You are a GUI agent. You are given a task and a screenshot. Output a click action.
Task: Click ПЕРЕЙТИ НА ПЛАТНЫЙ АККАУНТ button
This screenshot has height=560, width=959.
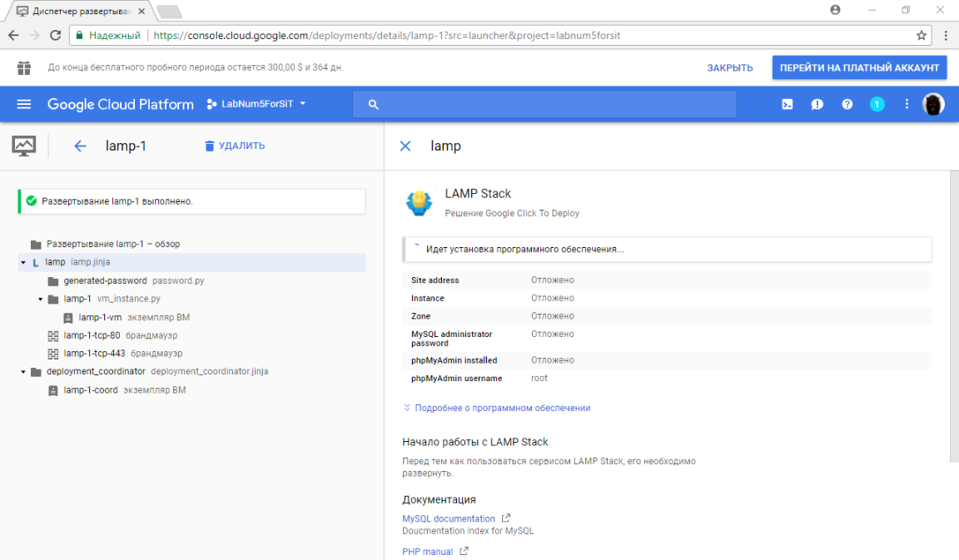[859, 68]
